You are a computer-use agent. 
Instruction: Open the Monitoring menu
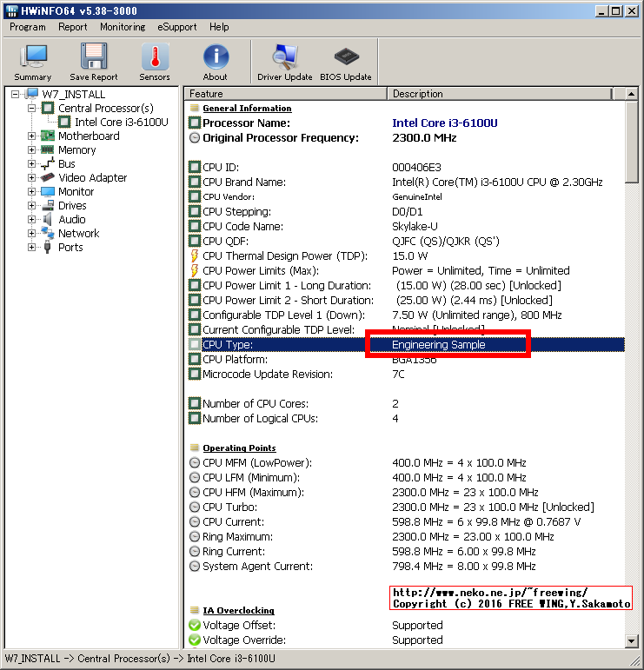pos(123,27)
